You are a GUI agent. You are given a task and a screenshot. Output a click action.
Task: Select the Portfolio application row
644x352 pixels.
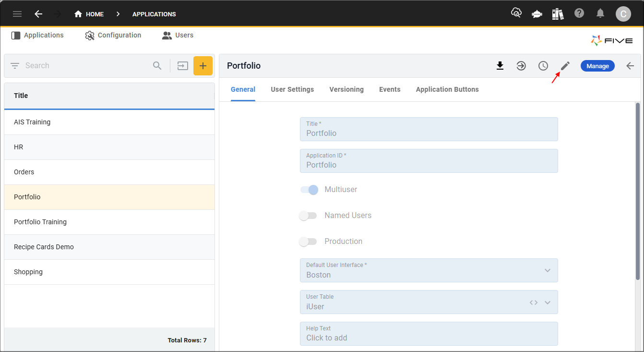click(109, 197)
